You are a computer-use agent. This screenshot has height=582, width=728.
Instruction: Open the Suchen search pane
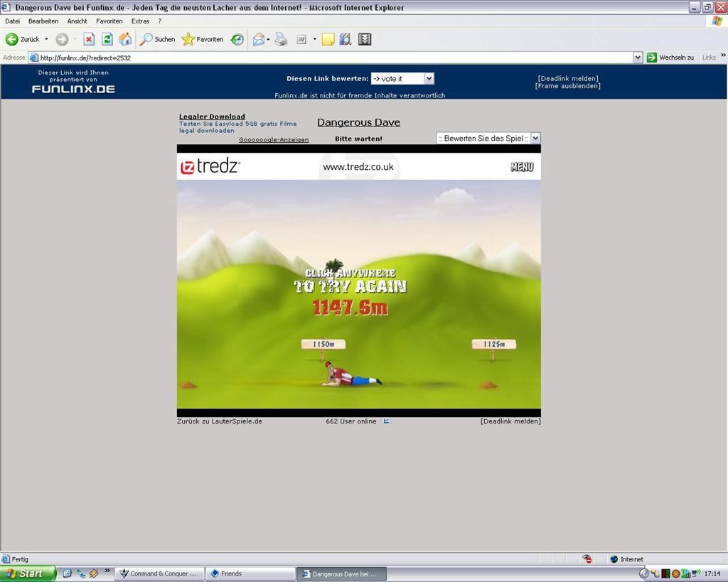158,40
